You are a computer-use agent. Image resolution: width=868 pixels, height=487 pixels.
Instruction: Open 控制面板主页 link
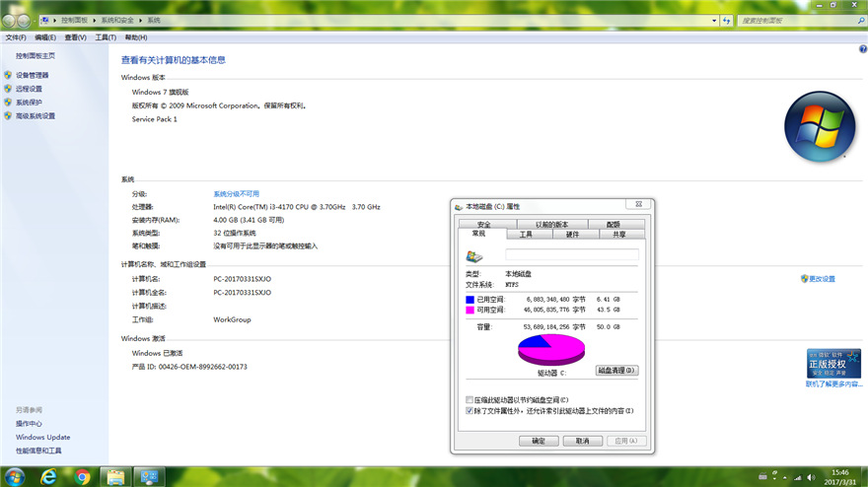[x=36, y=56]
